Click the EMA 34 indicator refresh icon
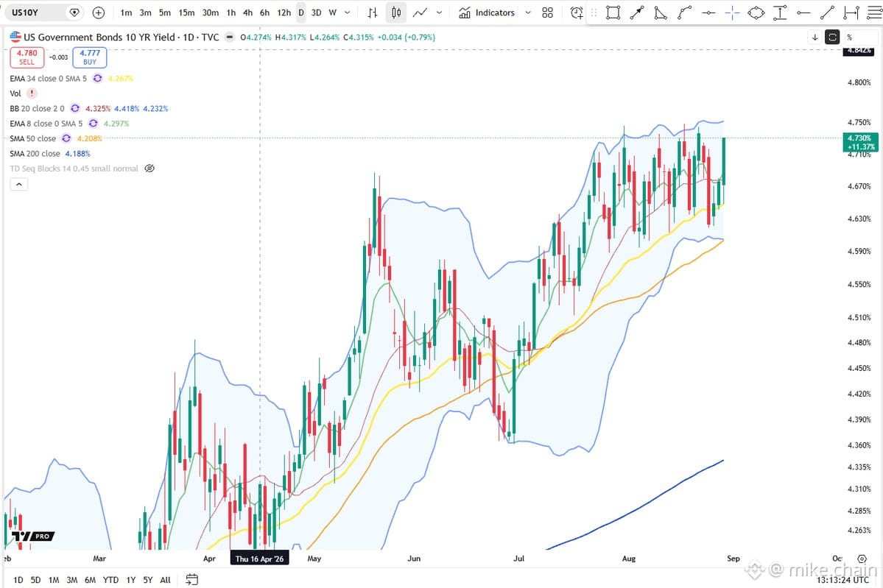The width and height of the screenshot is (883, 588). 97,78
